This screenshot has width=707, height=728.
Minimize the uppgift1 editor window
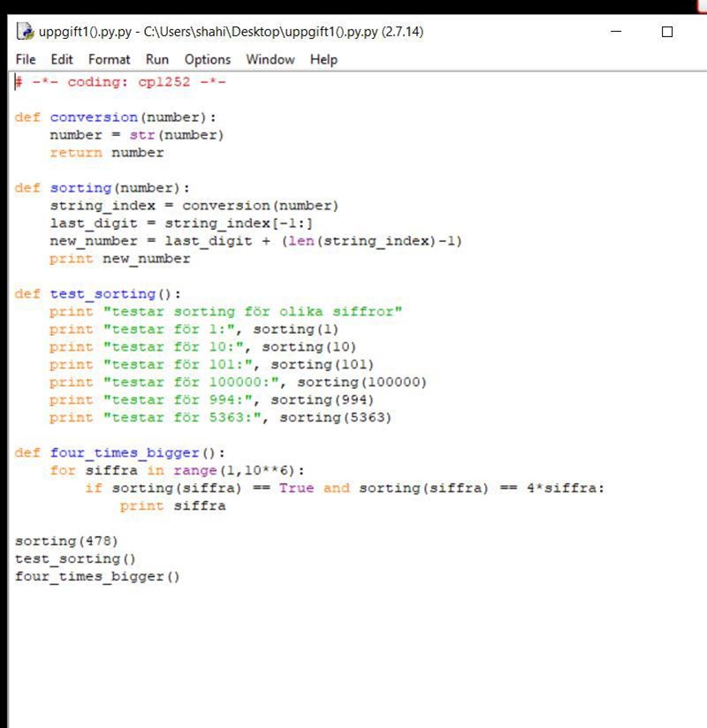pos(616,31)
